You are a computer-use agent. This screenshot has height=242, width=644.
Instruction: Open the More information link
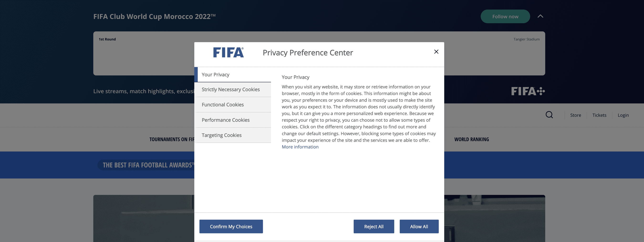click(x=300, y=147)
